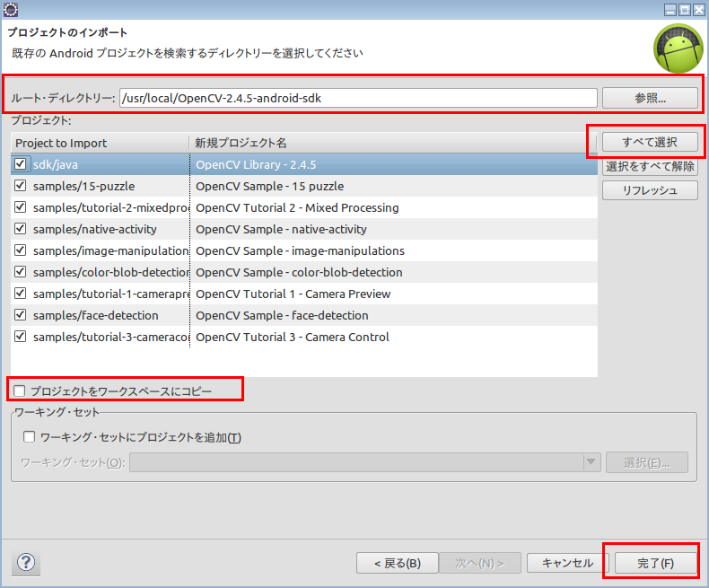Uncheck samples/image-manipulations checkbox
Viewport: 709px width, 588px height.
[x=21, y=250]
